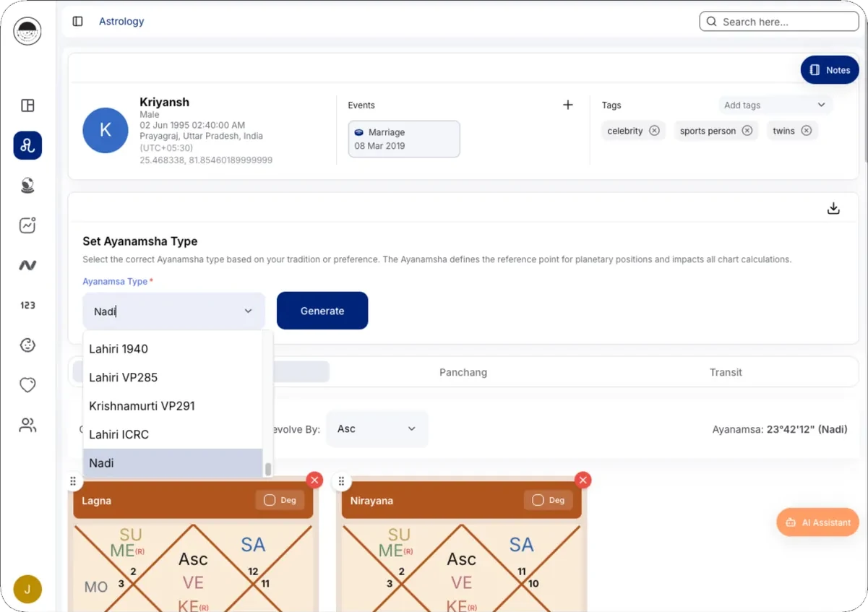Click the download icon above Set Ayanamsha
This screenshot has height=612, width=868.
(833, 208)
